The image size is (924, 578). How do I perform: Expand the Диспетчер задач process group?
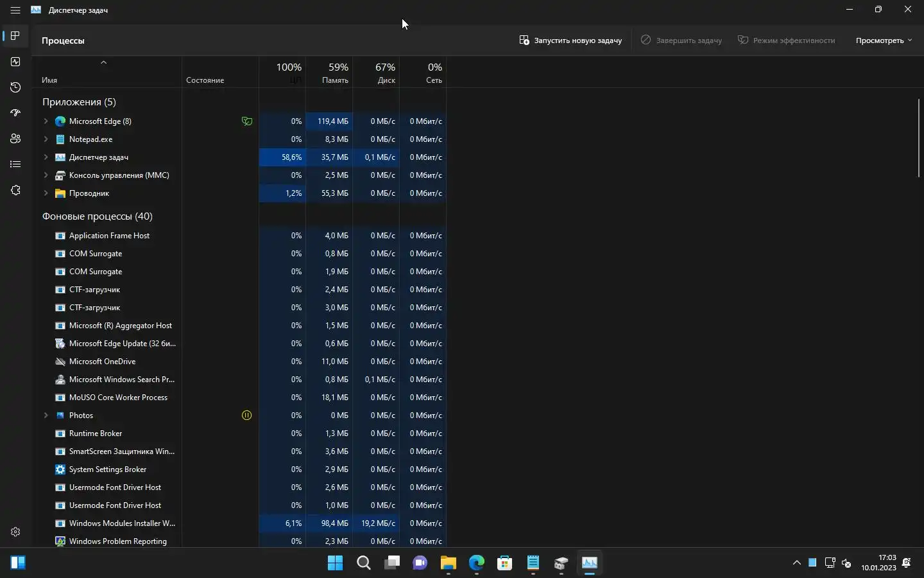tap(46, 157)
